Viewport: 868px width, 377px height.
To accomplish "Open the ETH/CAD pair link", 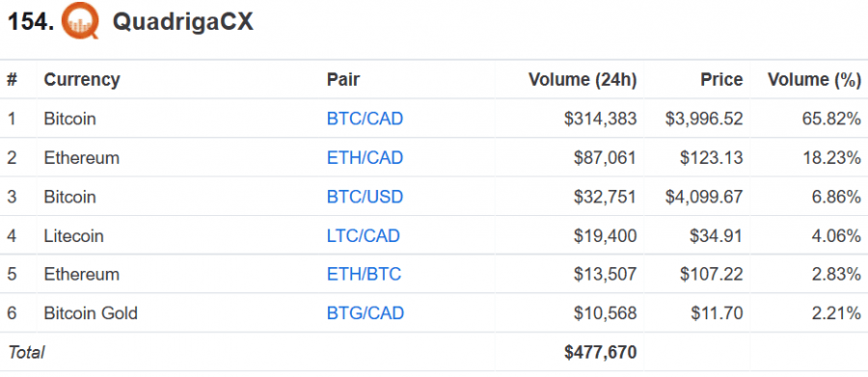I will [x=365, y=158].
